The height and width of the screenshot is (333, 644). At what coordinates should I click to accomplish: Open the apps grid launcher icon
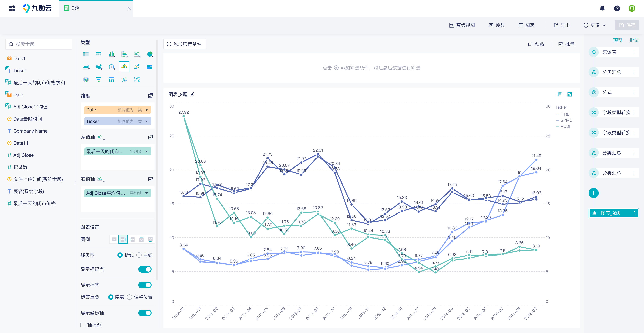click(x=12, y=9)
